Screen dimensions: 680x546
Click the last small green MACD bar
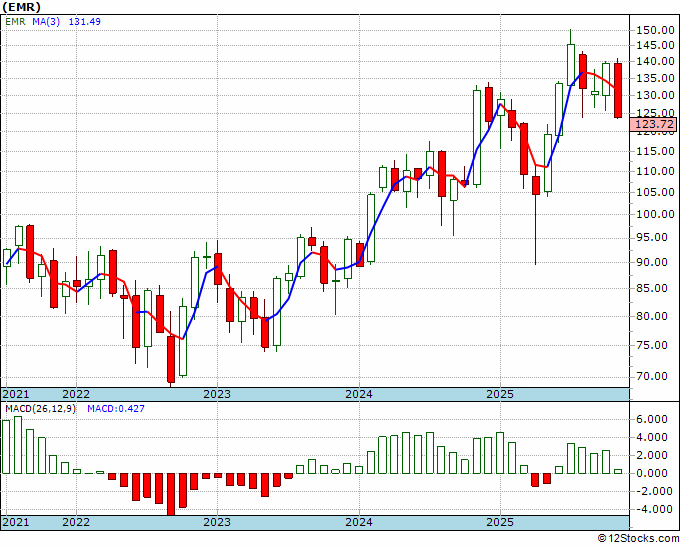pos(618,471)
